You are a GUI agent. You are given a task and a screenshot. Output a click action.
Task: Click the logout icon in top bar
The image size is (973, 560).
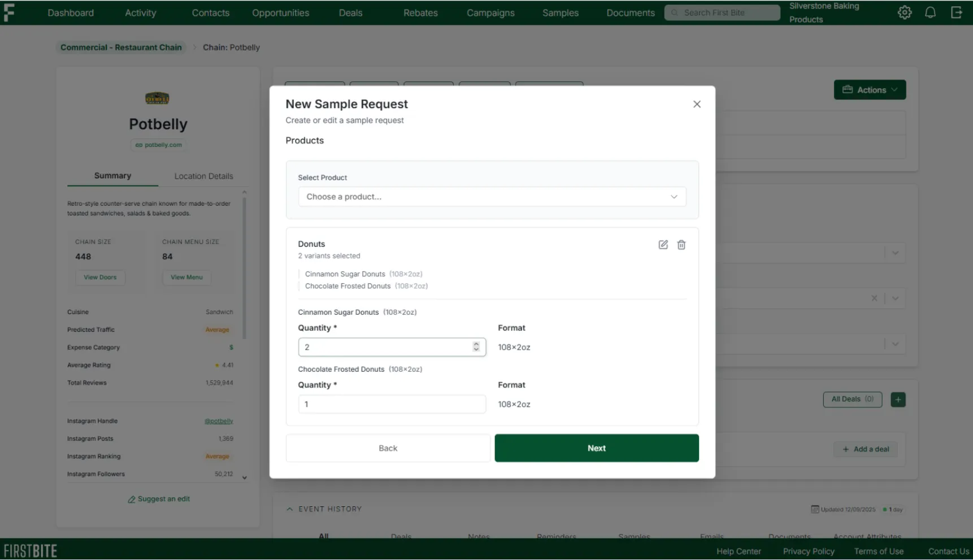coord(956,12)
